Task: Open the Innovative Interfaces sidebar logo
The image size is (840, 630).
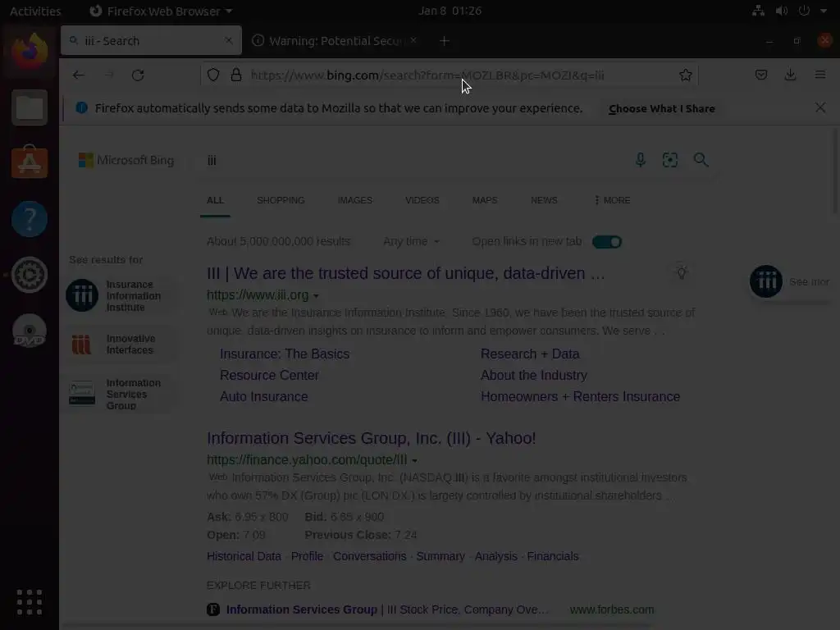Action: pyautogui.click(x=81, y=345)
